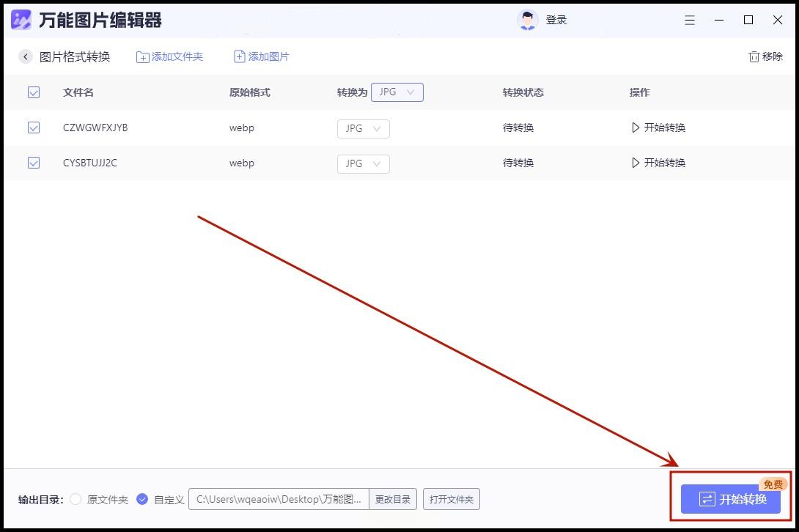This screenshot has height=532, width=799.
Task: Expand JPG format dropdown for CZWGWFXJYB
Action: pos(364,128)
